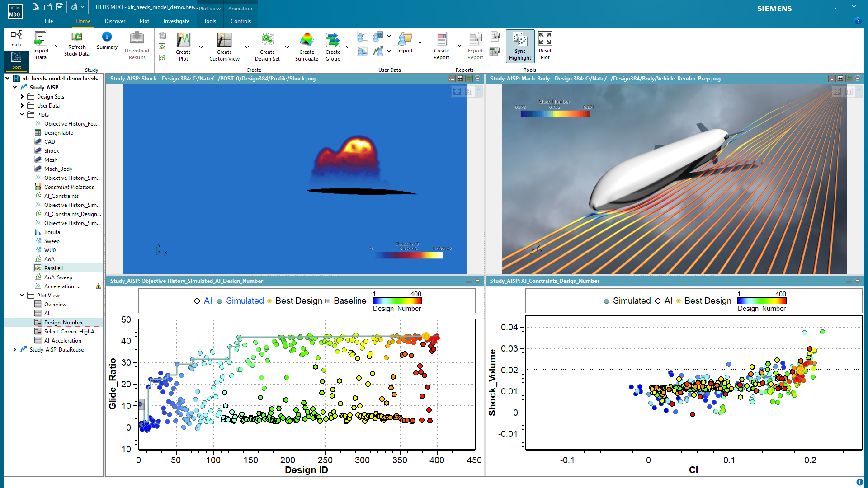
Task: Toggle AI series in AI_Constraints legend
Action: 668,301
